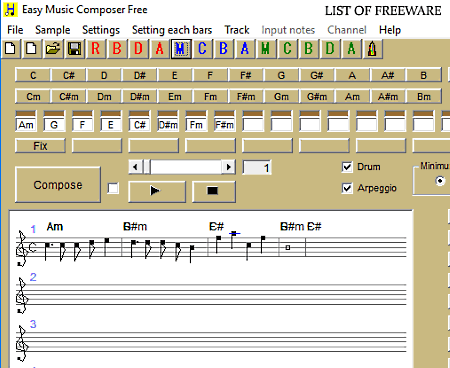Screen dimensions: 450x368
Task: Open the Setting each bars menu
Action: pyautogui.click(x=172, y=30)
